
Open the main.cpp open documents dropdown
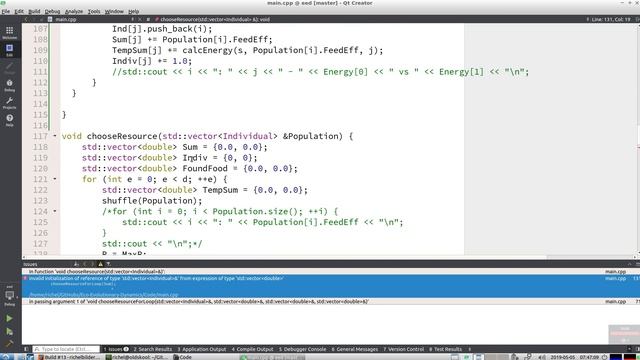(132, 19)
